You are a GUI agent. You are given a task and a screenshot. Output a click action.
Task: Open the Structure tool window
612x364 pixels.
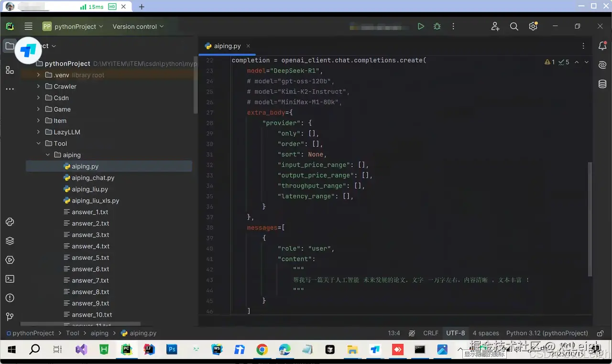10,70
